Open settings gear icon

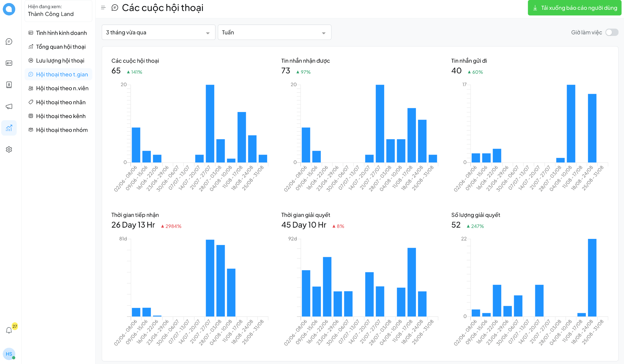click(9, 149)
